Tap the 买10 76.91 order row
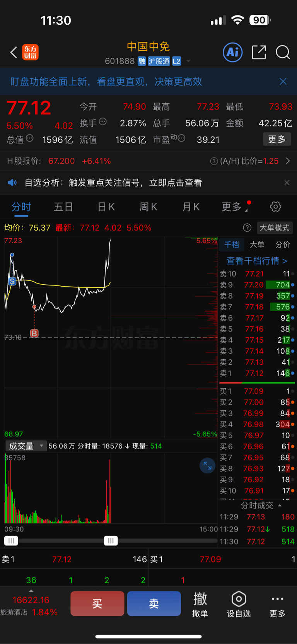This screenshot has width=297, height=644. point(257,490)
